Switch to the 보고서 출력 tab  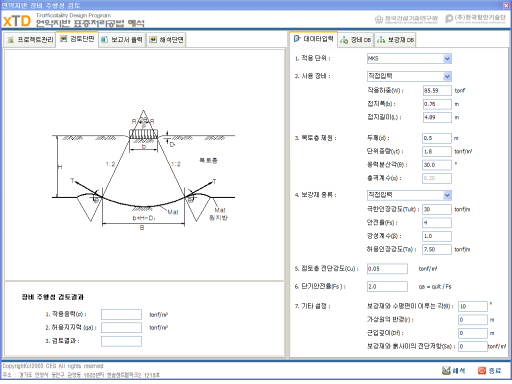(x=122, y=40)
